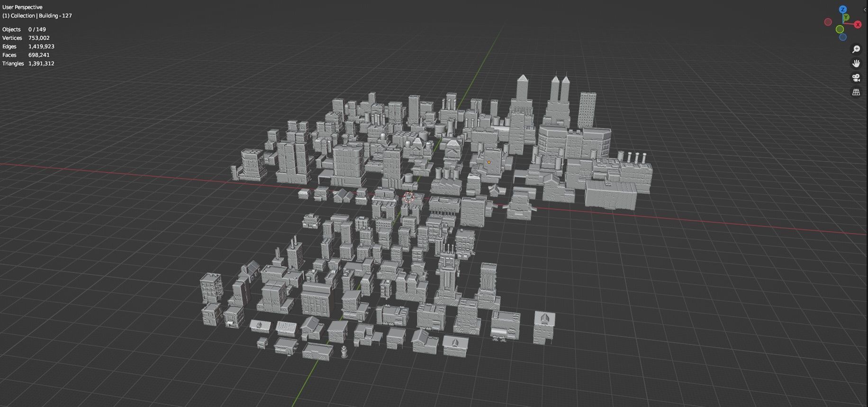Click the Vertices value '753,002'
The width and height of the screenshot is (868, 407).
coord(39,38)
